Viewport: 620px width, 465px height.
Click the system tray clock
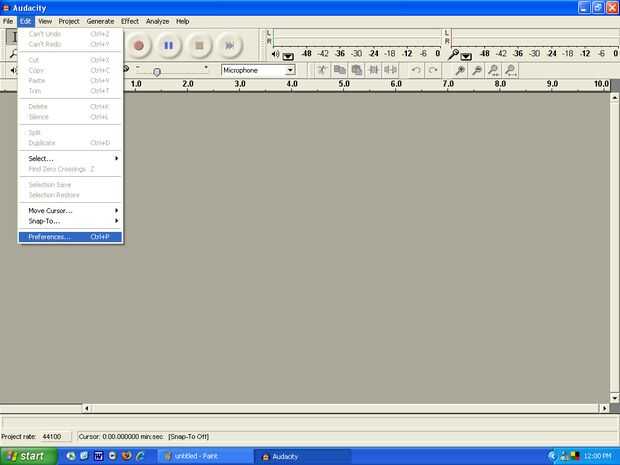[599, 456]
